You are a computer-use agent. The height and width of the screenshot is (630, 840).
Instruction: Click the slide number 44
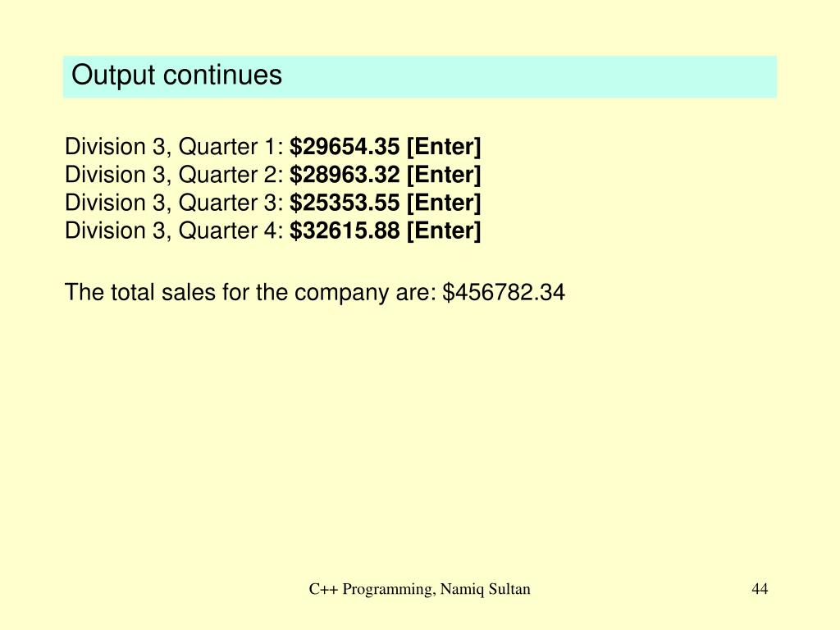(760, 589)
